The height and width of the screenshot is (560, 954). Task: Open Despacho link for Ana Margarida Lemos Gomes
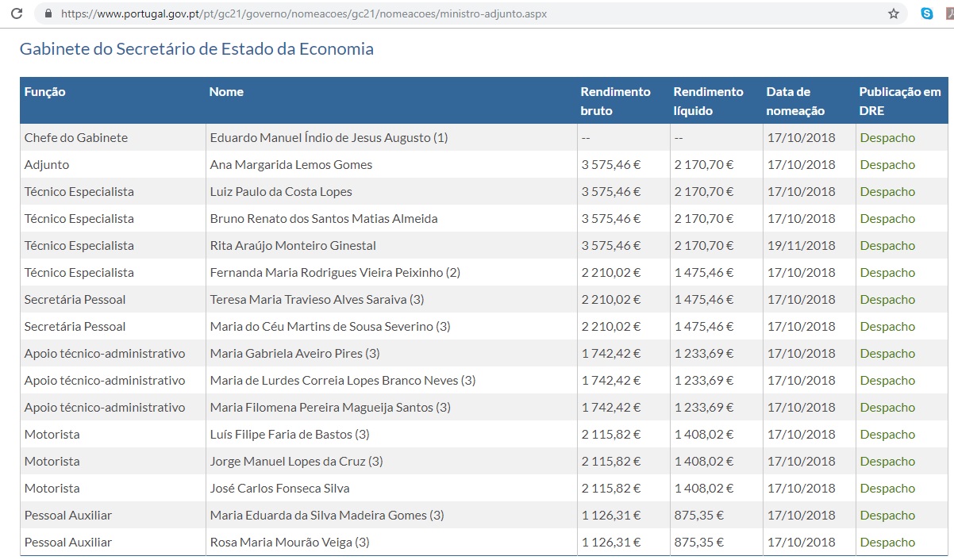click(887, 164)
